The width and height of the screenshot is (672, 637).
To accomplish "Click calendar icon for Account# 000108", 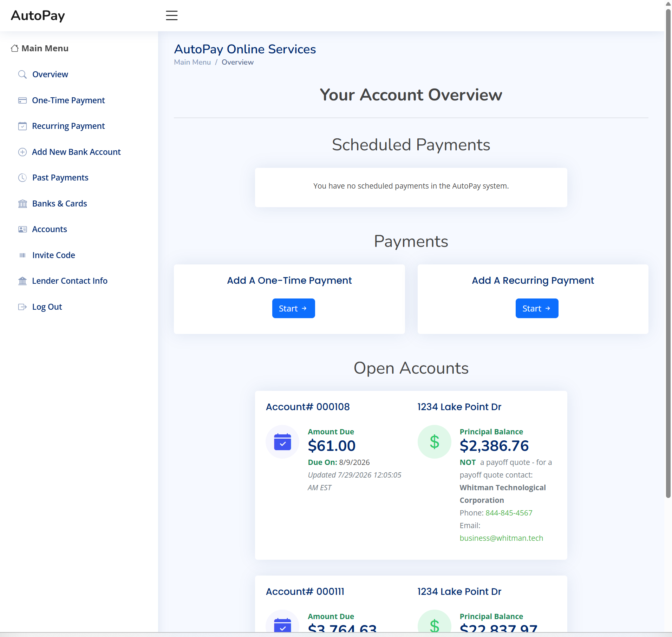I will click(x=282, y=442).
